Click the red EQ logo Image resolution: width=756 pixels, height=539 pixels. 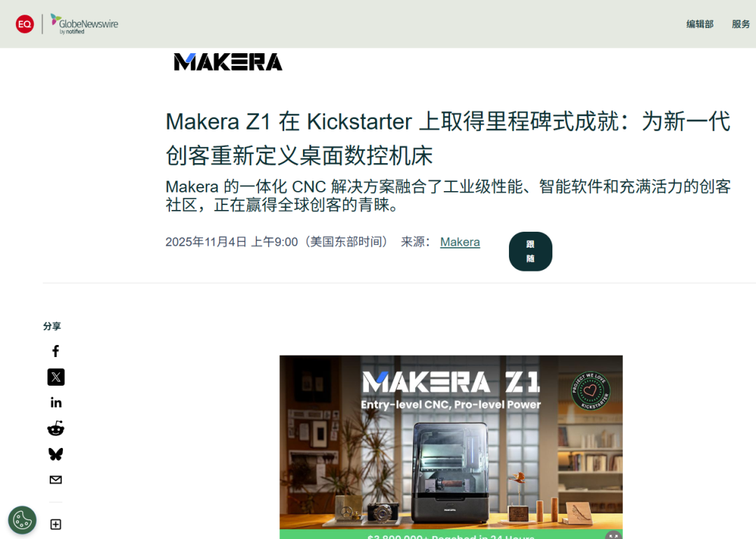24,24
